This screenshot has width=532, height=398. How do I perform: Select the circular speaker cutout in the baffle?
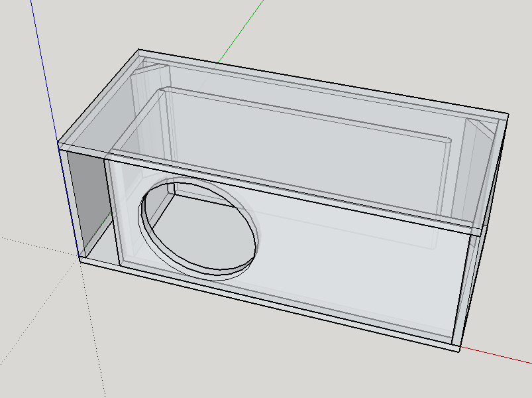click(199, 228)
